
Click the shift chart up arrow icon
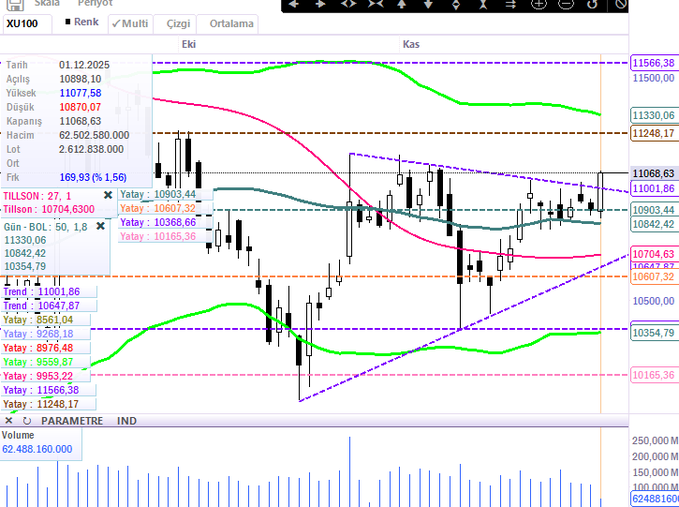(x=402, y=4)
